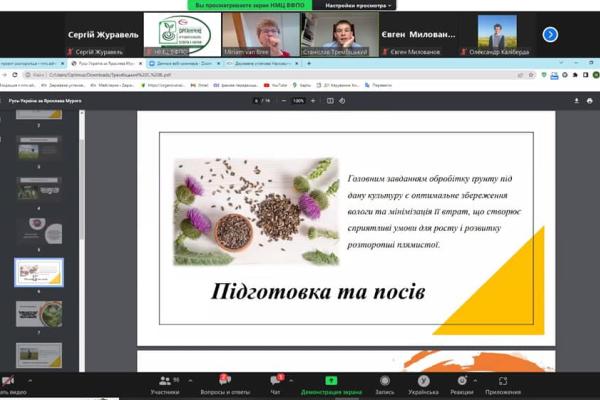Select Сергій Журавель participant tile
This screenshot has width=600, height=400.
103,35
